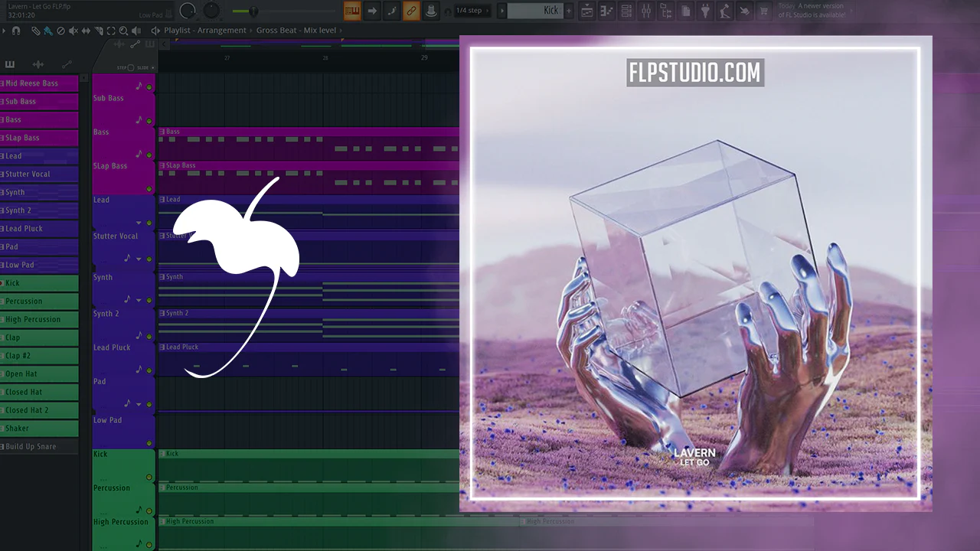Toggle the STEP editing switch
This screenshot has width=980, height=551.
pyautogui.click(x=130, y=67)
